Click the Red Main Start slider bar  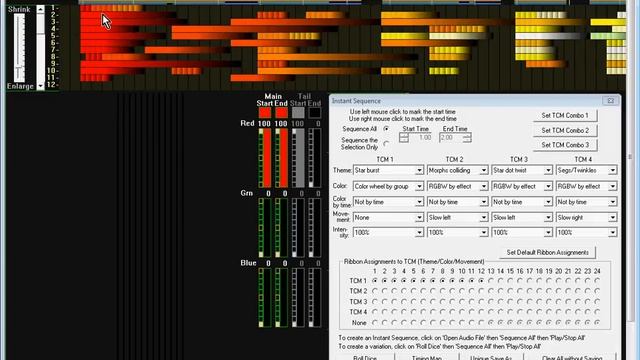coord(264,158)
